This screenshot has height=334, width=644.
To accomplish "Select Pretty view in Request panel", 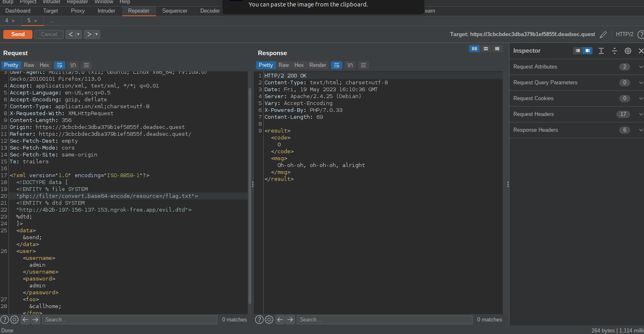I will [x=11, y=65].
